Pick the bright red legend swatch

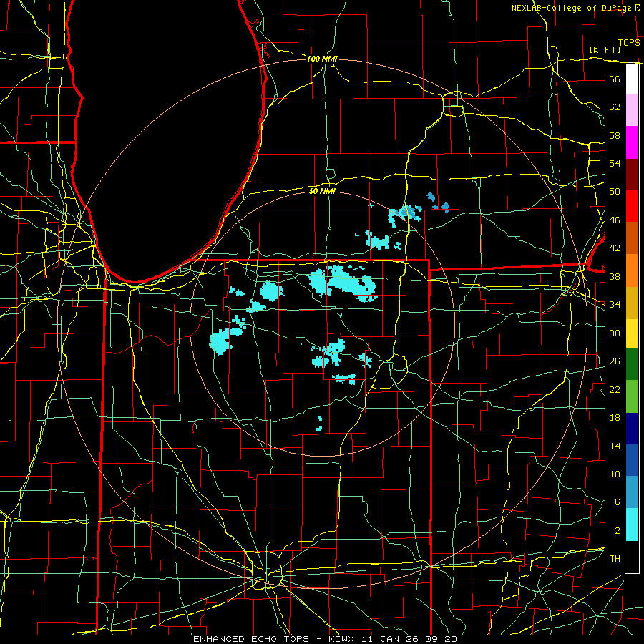632,206
